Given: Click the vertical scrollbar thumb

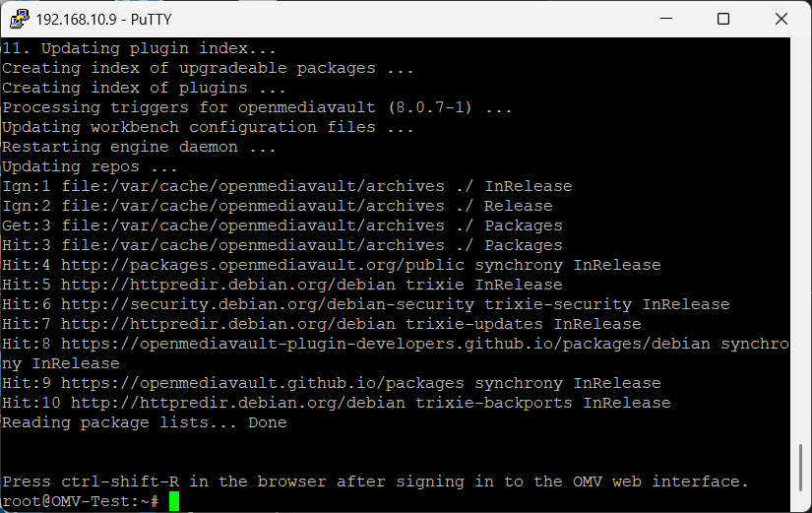Looking at the screenshot, I should pos(801,468).
